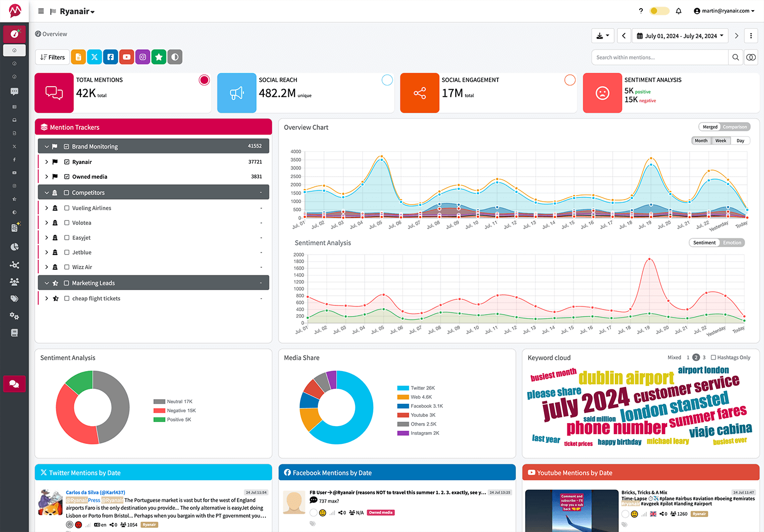Enable the Vueling Airlines competitor checkbox
Image resolution: width=764 pixels, height=532 pixels.
67,208
